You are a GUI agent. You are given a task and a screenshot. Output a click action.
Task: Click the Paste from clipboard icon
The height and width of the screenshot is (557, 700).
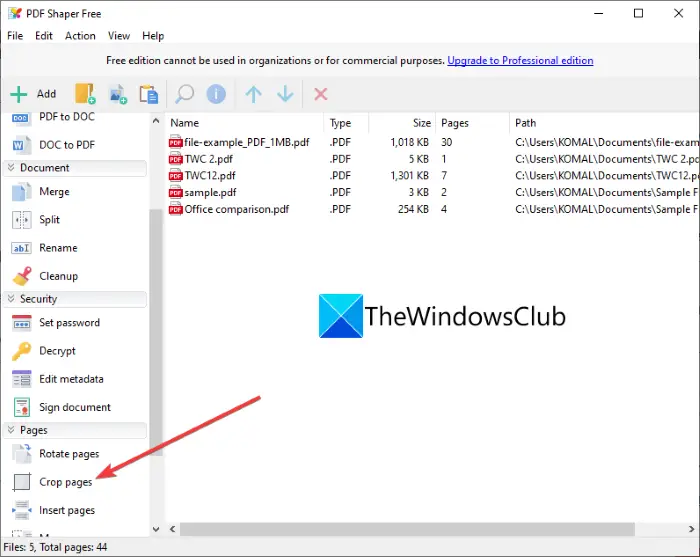click(x=149, y=94)
